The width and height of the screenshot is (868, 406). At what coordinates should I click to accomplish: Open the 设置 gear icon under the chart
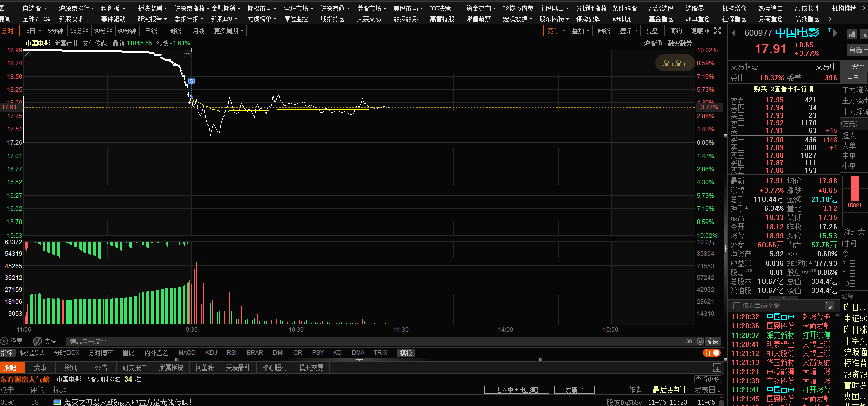point(5,341)
